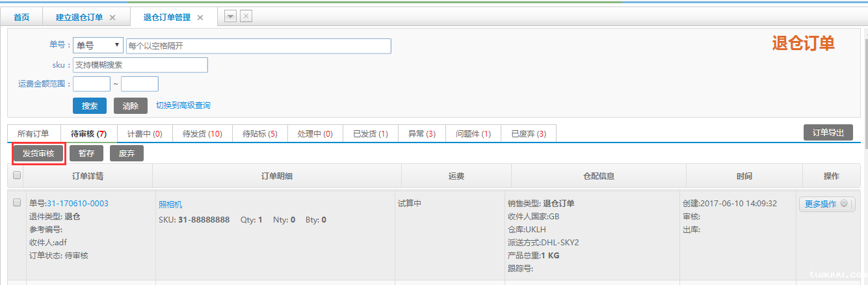The height and width of the screenshot is (285, 868).
Task: Switch to the 建立退仓订单 tab
Action: tap(80, 18)
